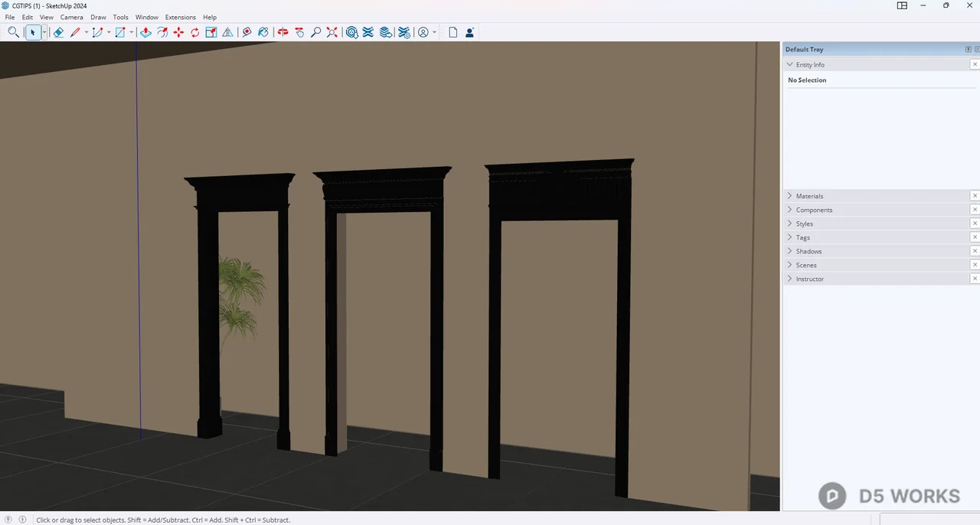The width and height of the screenshot is (980, 525).
Task: Select the Select arrow tool
Action: tap(32, 32)
